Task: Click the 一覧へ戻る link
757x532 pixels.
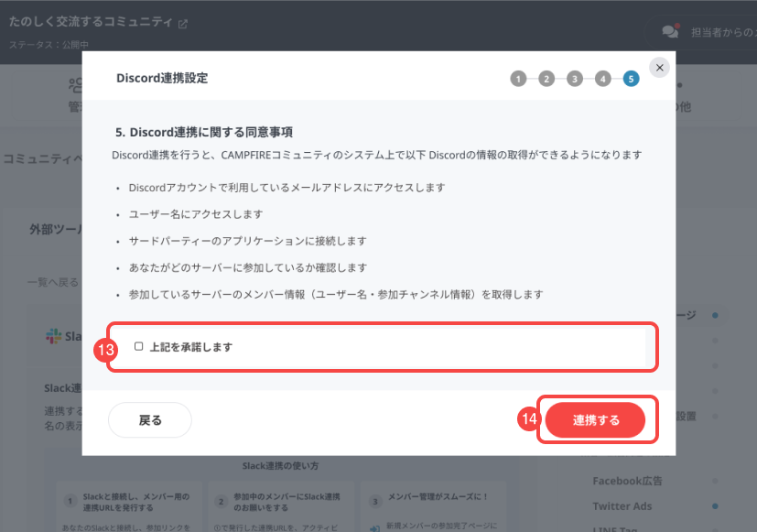Action: coord(53,282)
